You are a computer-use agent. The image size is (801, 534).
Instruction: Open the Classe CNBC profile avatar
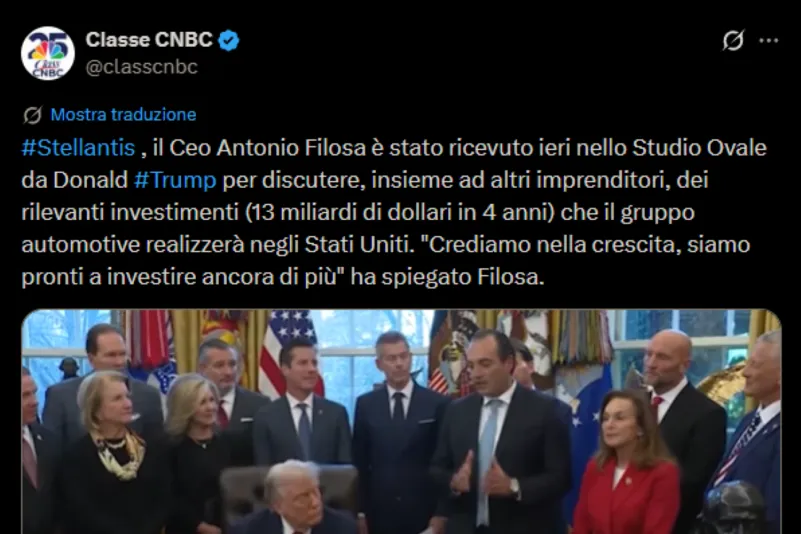click(48, 53)
